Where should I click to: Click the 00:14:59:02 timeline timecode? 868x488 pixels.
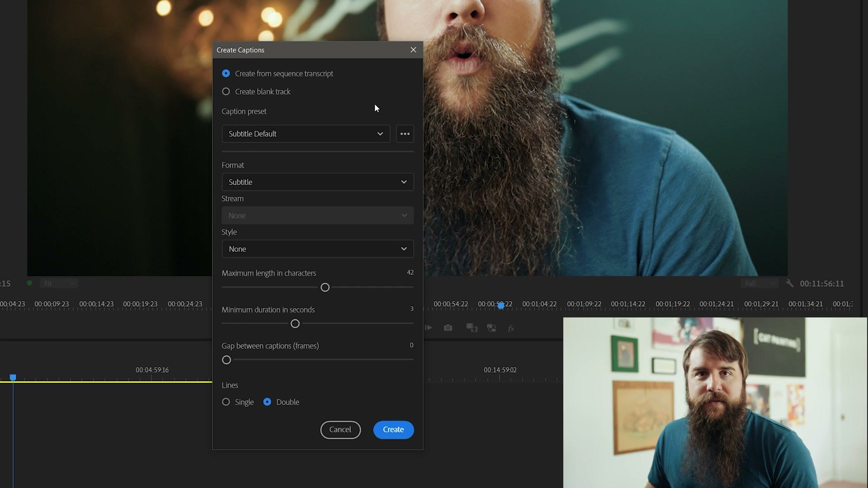[x=500, y=370]
